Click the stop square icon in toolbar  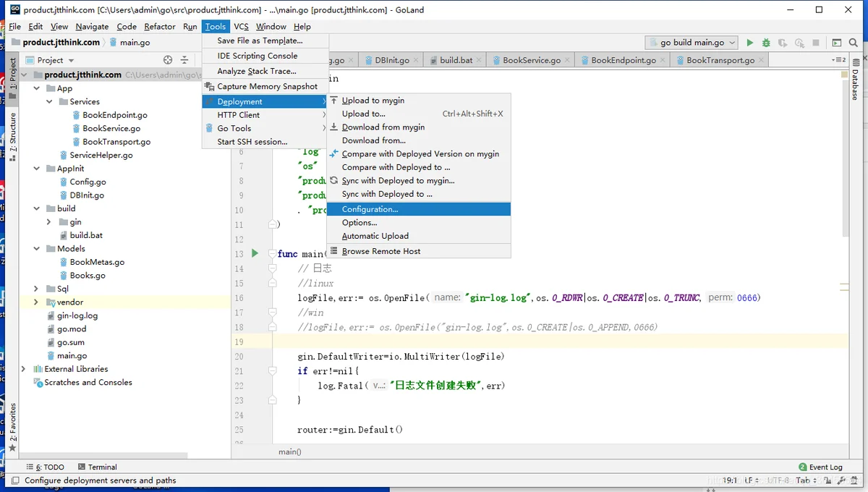[x=816, y=43]
